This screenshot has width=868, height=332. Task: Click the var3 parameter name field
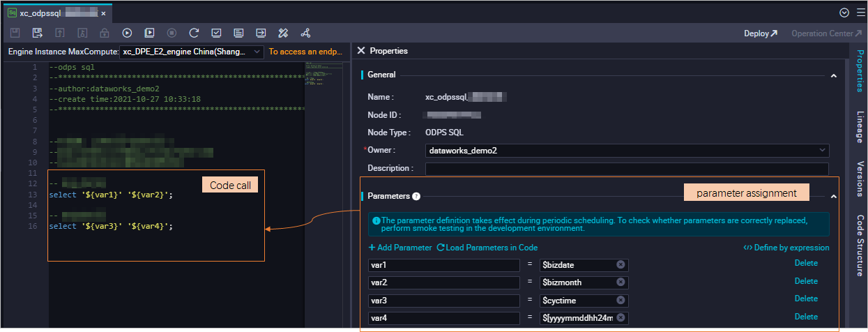444,300
